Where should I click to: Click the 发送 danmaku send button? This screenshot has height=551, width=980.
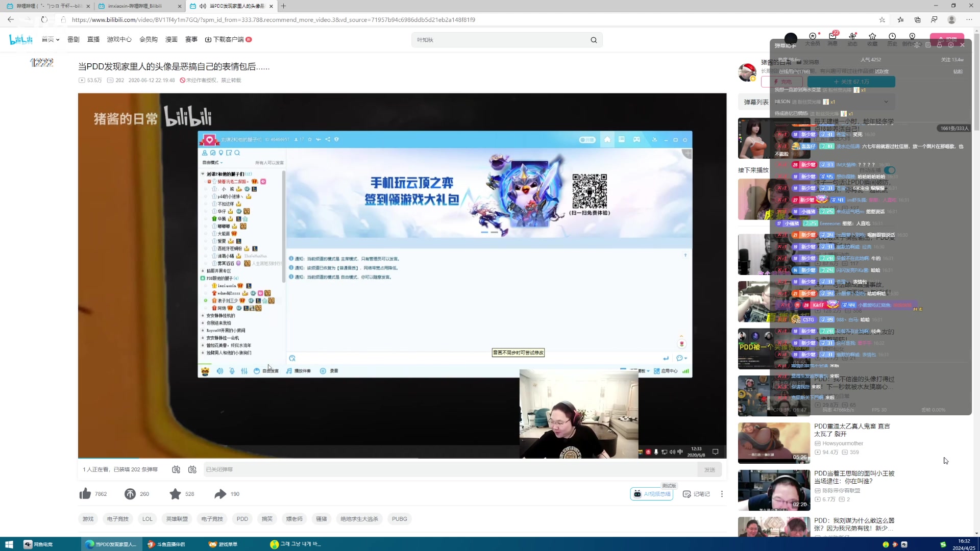(x=709, y=469)
